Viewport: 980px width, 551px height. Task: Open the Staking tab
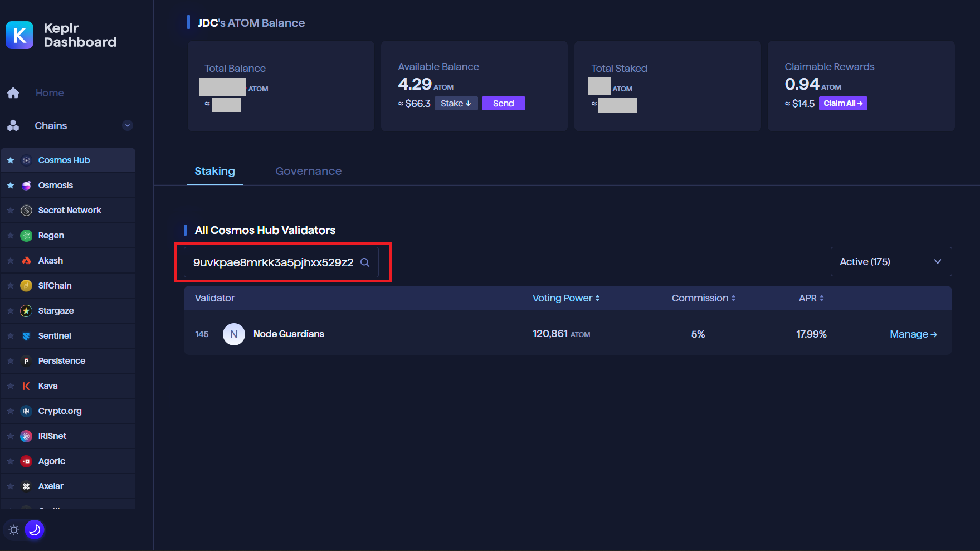[214, 171]
